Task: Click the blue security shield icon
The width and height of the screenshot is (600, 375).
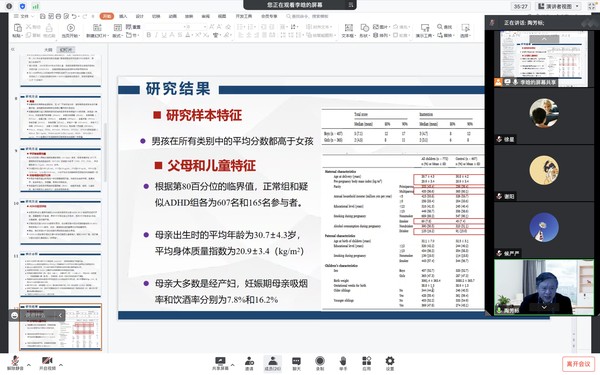Action: (22, 6)
